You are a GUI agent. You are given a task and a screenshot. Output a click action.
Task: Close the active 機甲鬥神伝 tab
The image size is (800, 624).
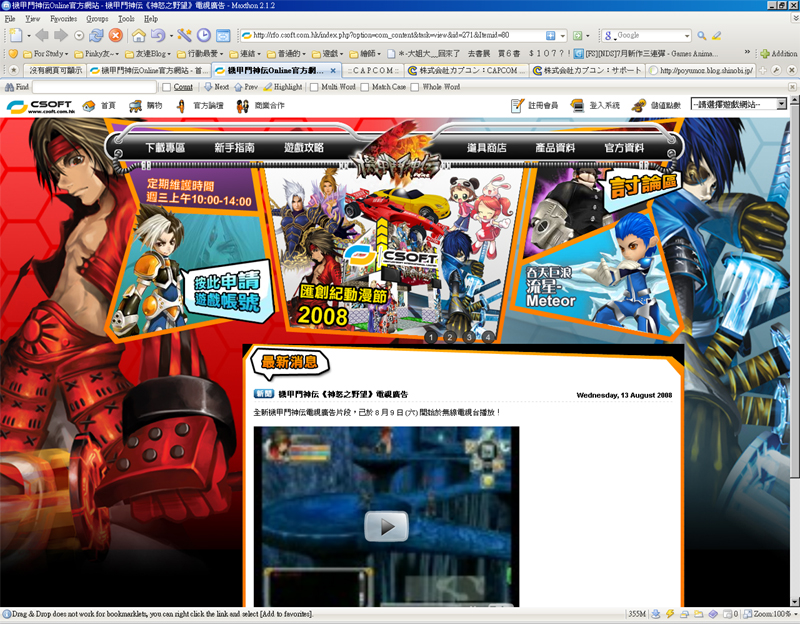[x=333, y=70]
